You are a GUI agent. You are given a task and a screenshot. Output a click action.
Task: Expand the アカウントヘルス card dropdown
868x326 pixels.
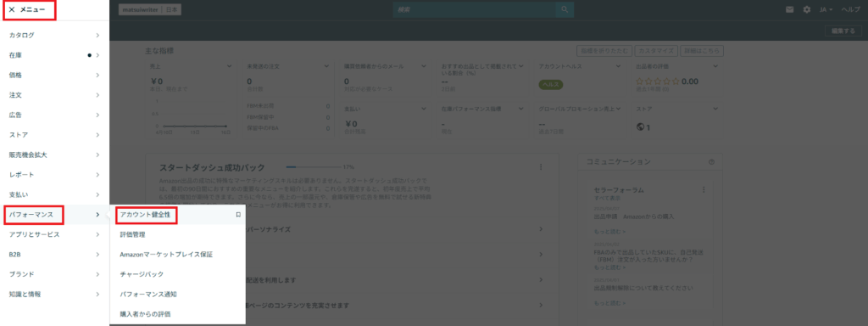pyautogui.click(x=618, y=66)
